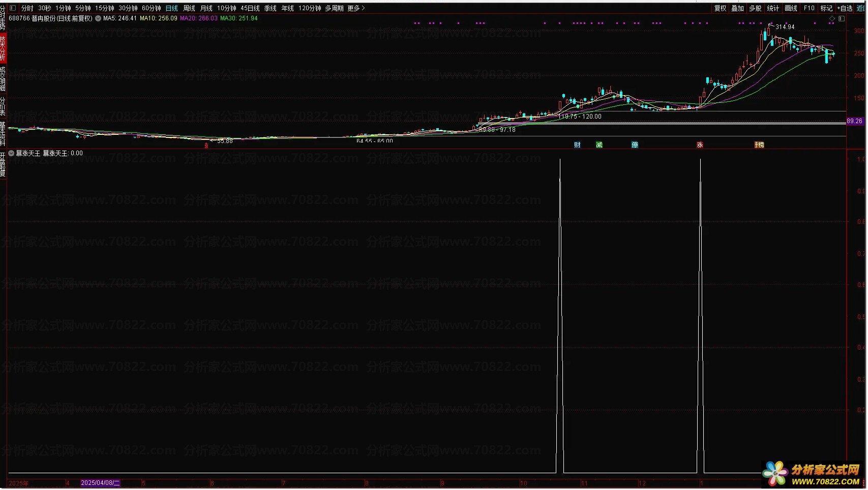Click the MA20: 266.03 label

(x=199, y=18)
